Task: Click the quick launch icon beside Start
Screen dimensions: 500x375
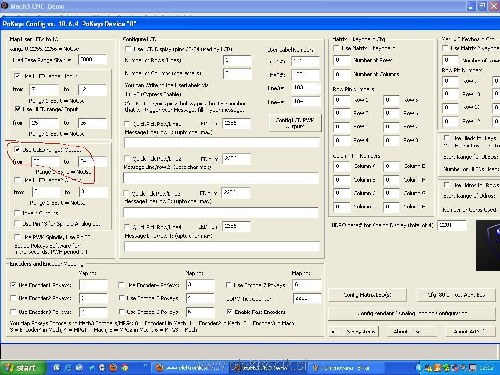Action: coord(57,367)
